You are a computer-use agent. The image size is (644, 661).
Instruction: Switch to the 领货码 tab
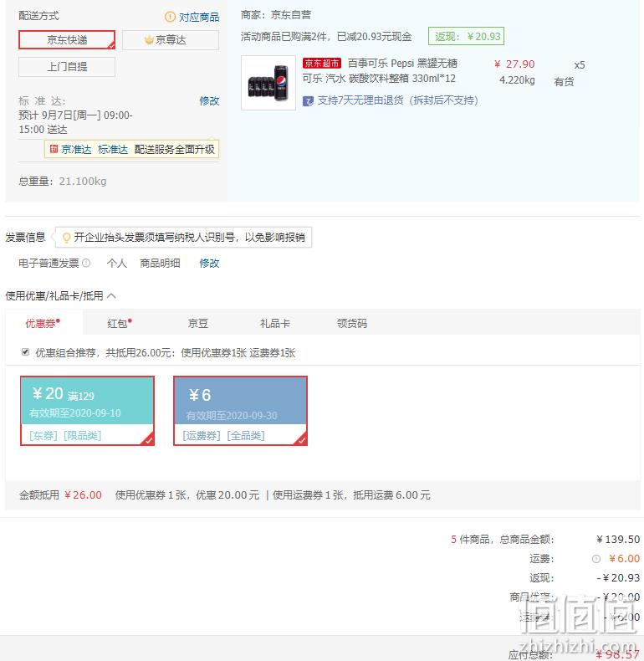352,323
